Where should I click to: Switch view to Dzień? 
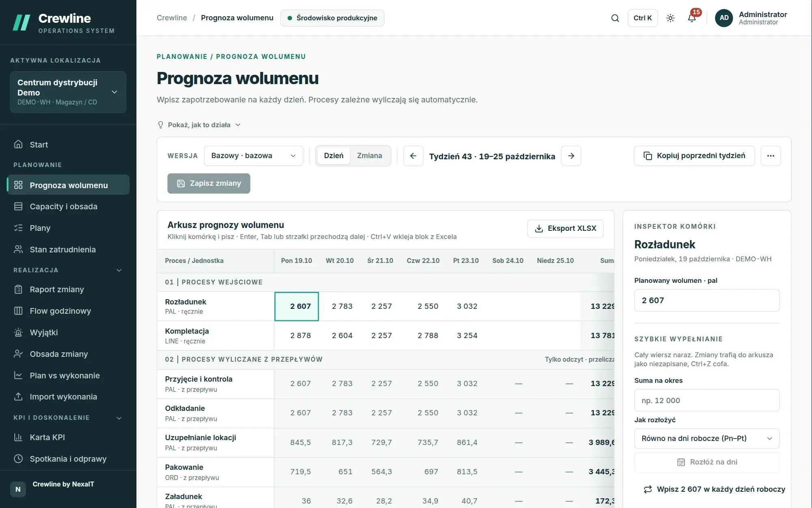click(333, 156)
